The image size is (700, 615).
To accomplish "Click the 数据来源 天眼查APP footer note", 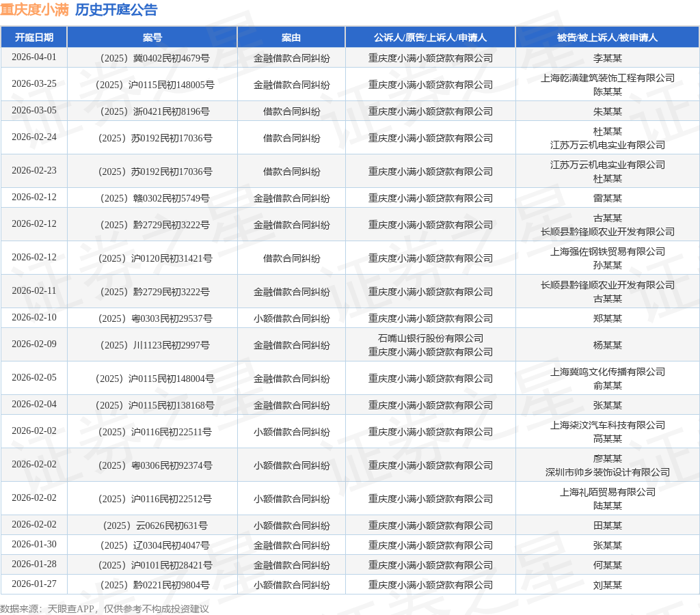I will [x=105, y=609].
